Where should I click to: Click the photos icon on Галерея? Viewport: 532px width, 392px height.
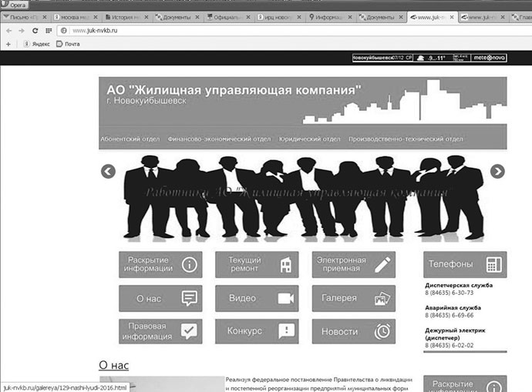pyautogui.click(x=382, y=299)
